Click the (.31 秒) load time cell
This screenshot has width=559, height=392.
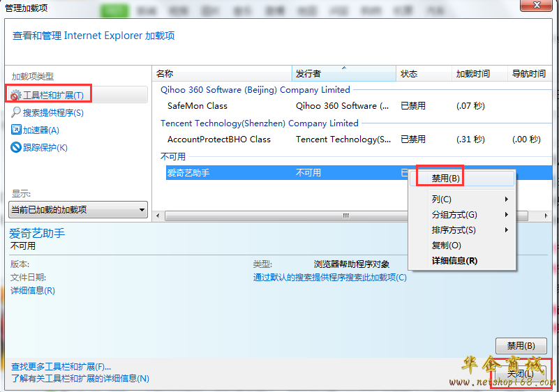pyautogui.click(x=470, y=140)
